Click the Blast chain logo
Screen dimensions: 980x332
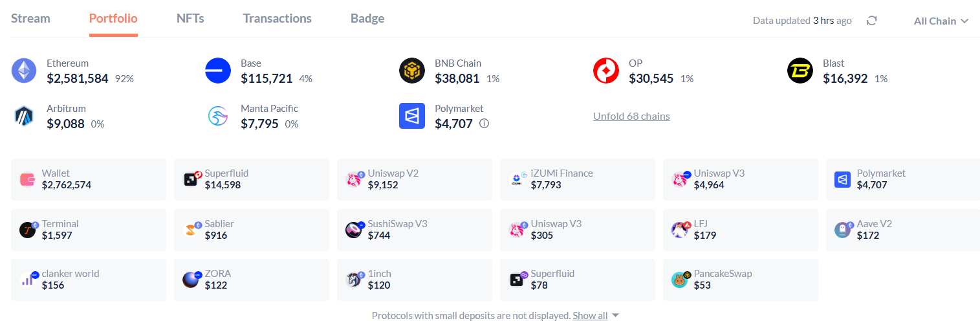click(x=800, y=71)
